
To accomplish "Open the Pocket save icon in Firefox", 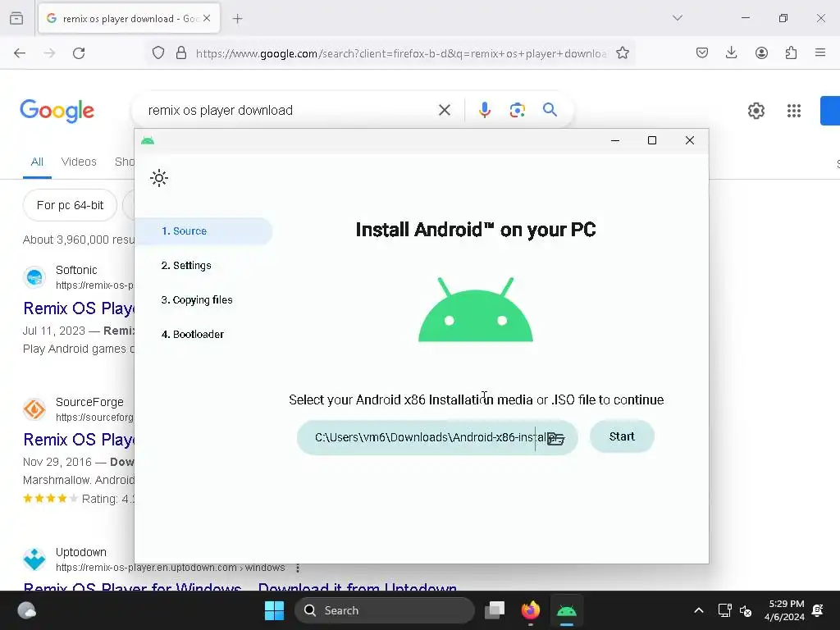I will click(x=702, y=53).
